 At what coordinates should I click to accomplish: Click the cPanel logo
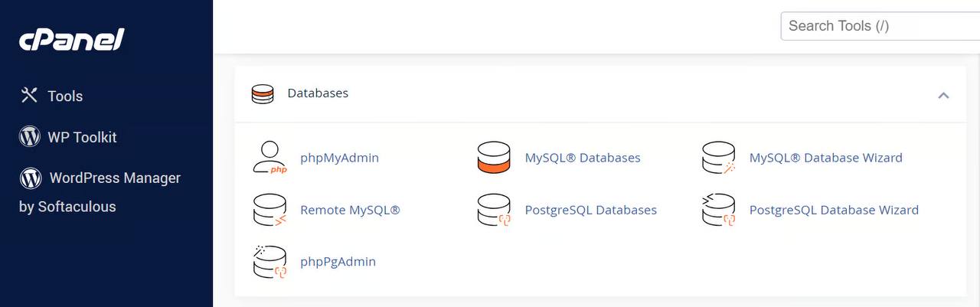[x=71, y=40]
